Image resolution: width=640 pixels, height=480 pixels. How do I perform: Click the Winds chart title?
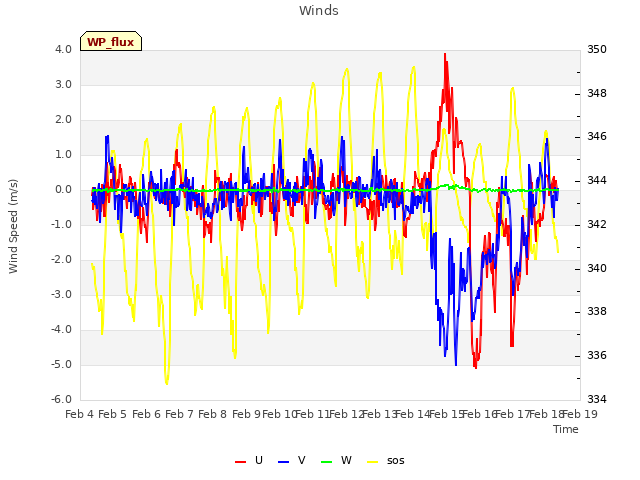click(319, 11)
